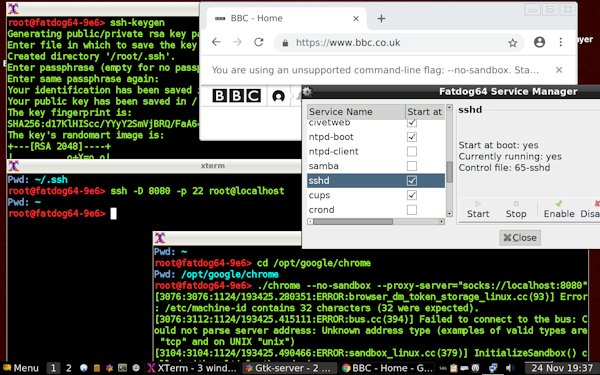Open the terminal launcher in taskbar
Image resolution: width=600 pixels, height=375 pixels.
[x=122, y=368]
